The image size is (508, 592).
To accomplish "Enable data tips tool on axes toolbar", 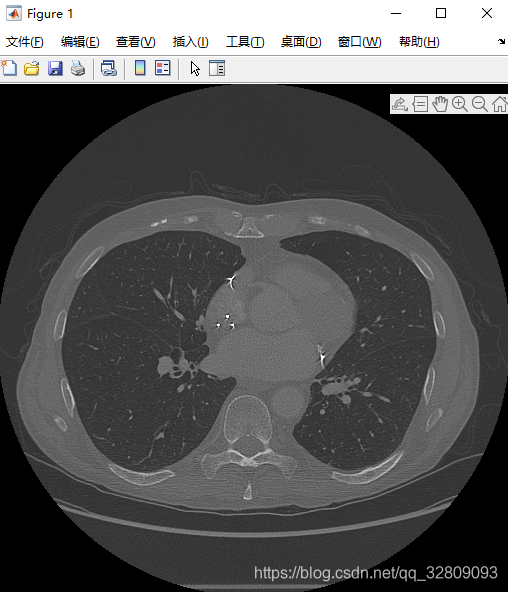I will (x=420, y=104).
